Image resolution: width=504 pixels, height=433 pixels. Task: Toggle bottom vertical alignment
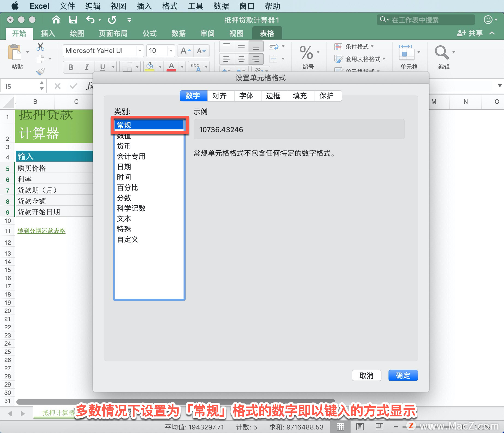pos(256,46)
